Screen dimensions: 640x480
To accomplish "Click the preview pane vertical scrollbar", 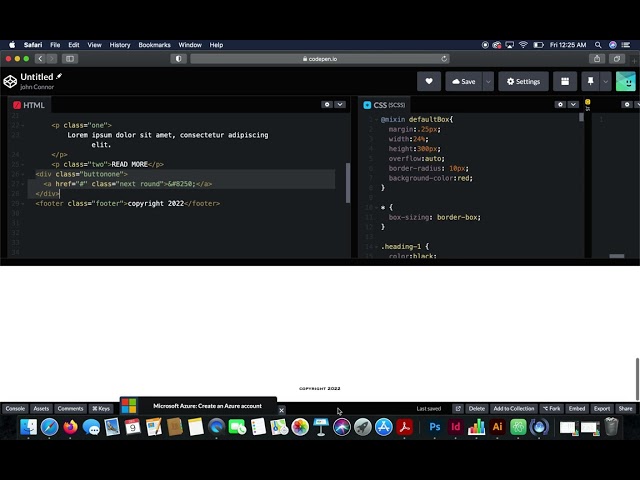I will [637, 379].
